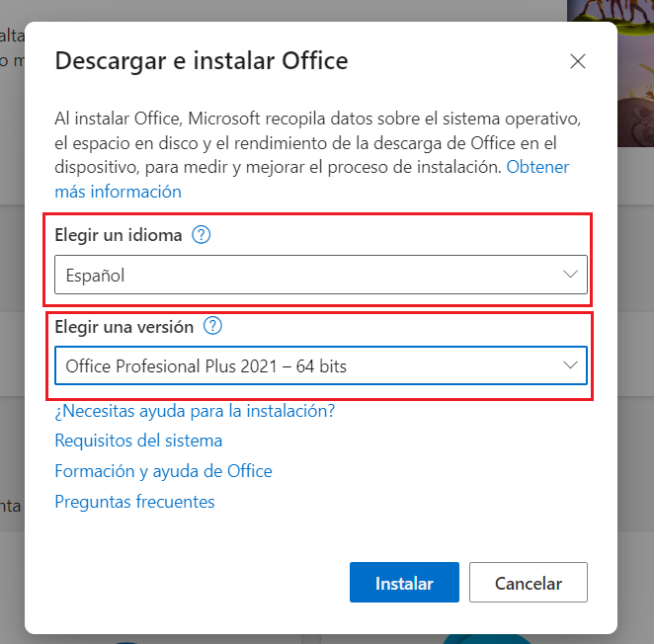Click ¿Necesitas ayuda para la instalación? link
This screenshot has height=644, width=654.
point(195,410)
